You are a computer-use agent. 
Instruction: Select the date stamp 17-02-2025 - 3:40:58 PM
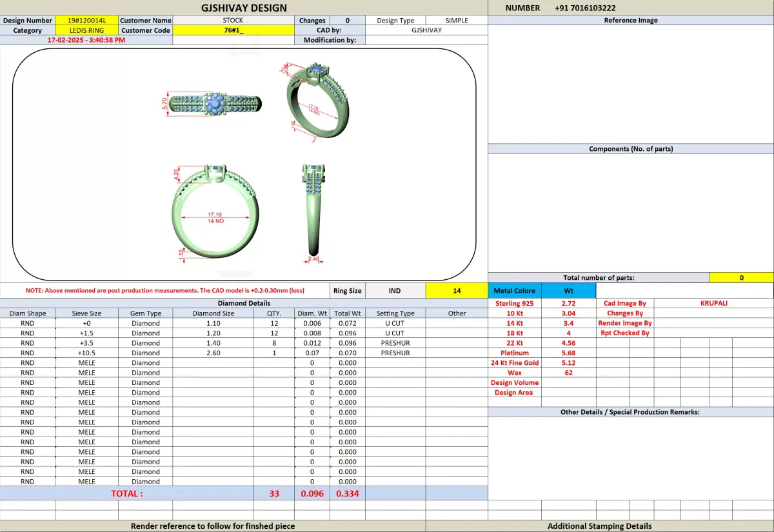(86, 40)
